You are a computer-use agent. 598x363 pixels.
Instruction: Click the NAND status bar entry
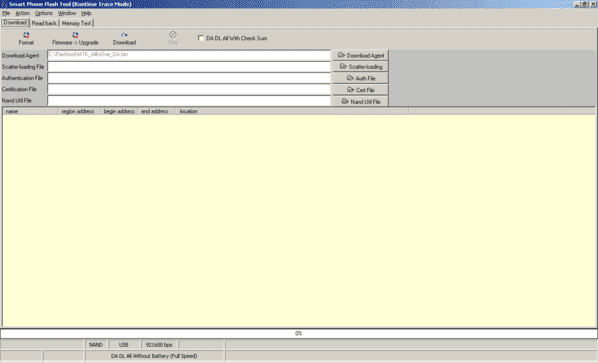pyautogui.click(x=96, y=345)
